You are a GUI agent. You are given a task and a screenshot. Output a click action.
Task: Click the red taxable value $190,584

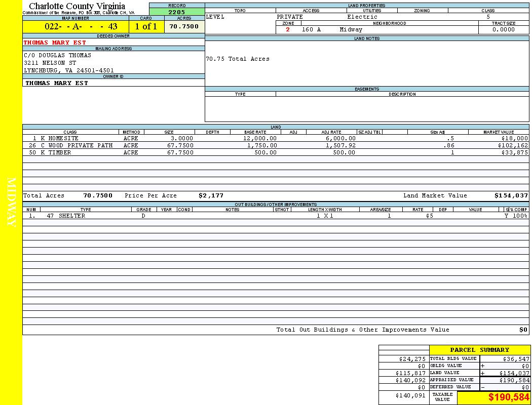point(509,397)
